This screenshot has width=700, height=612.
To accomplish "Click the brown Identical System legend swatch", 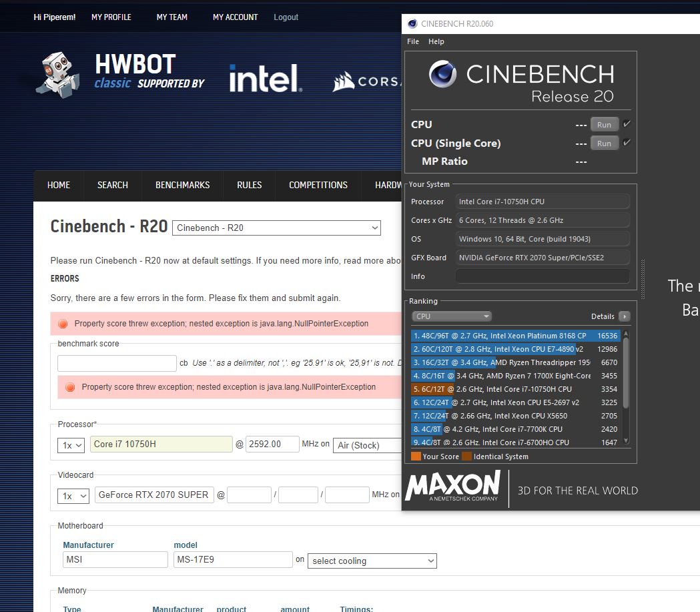I will [x=466, y=456].
